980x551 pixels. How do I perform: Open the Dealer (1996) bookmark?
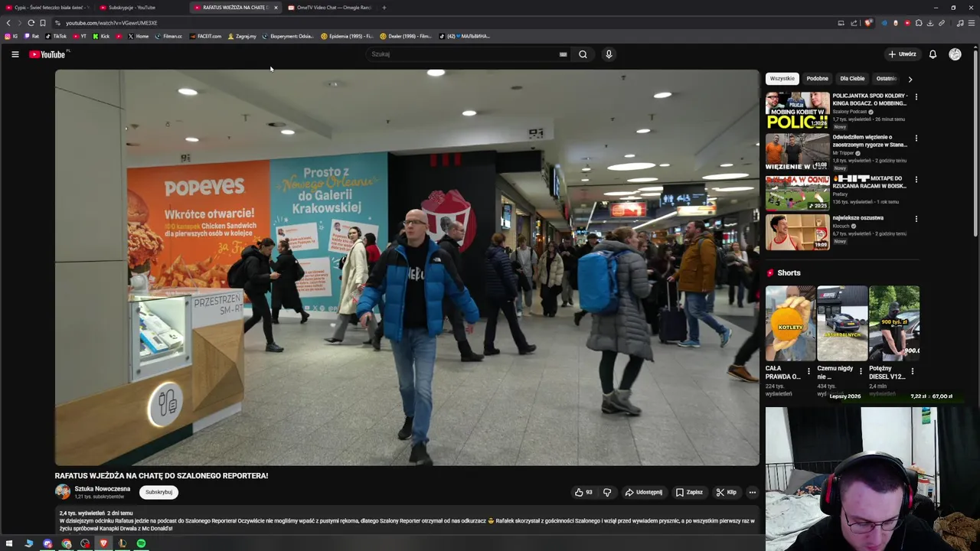coord(406,36)
